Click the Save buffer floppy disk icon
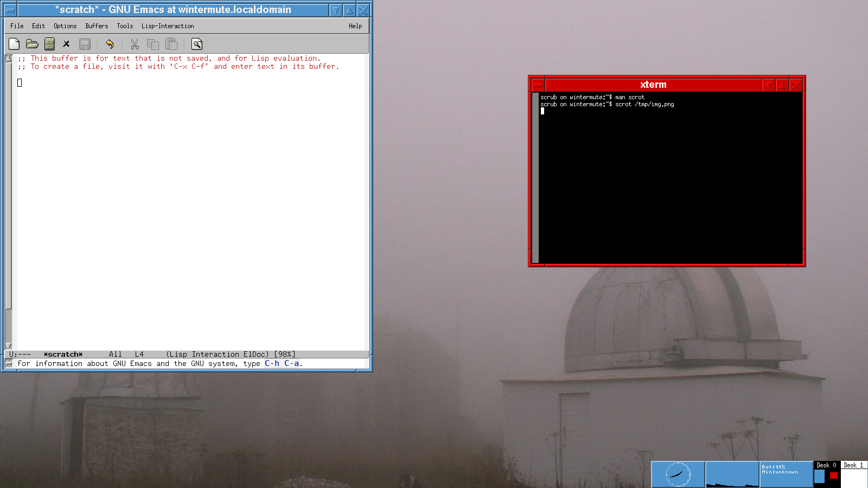The width and height of the screenshot is (868, 488). coord(85,44)
